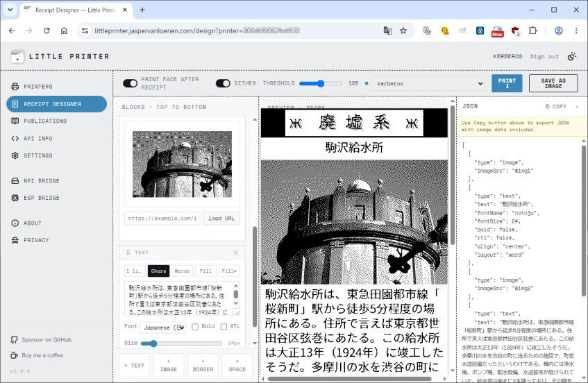Adjust the Threshold slider
The image size is (588, 383).
(321, 83)
